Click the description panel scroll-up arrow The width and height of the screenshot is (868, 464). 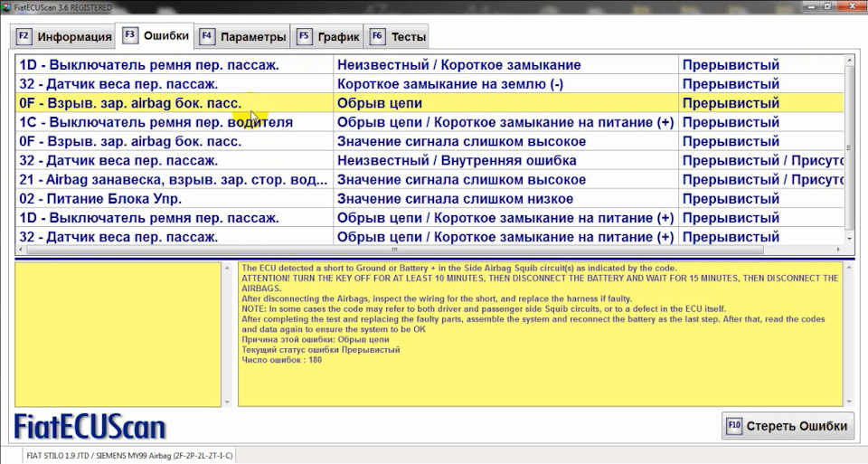pyautogui.click(x=849, y=268)
